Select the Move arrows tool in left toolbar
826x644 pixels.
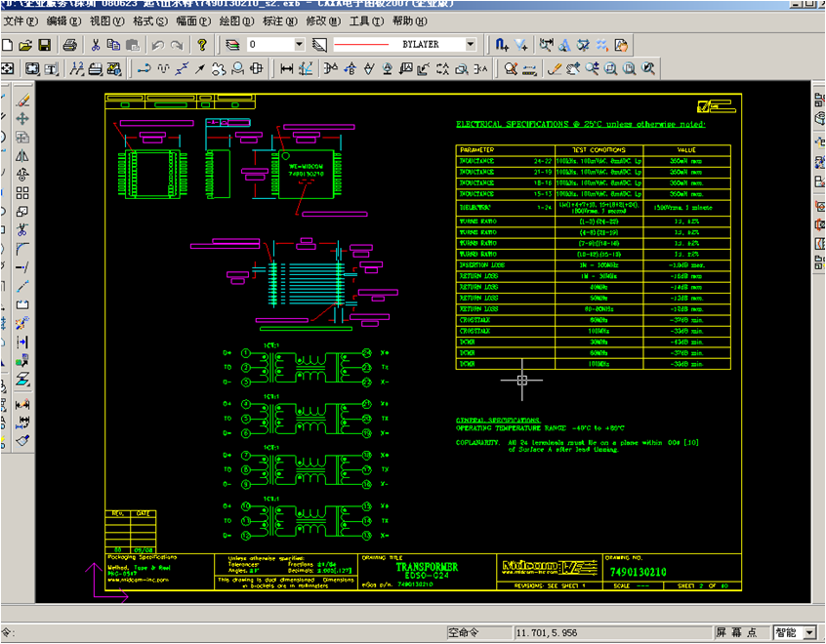click(22, 118)
